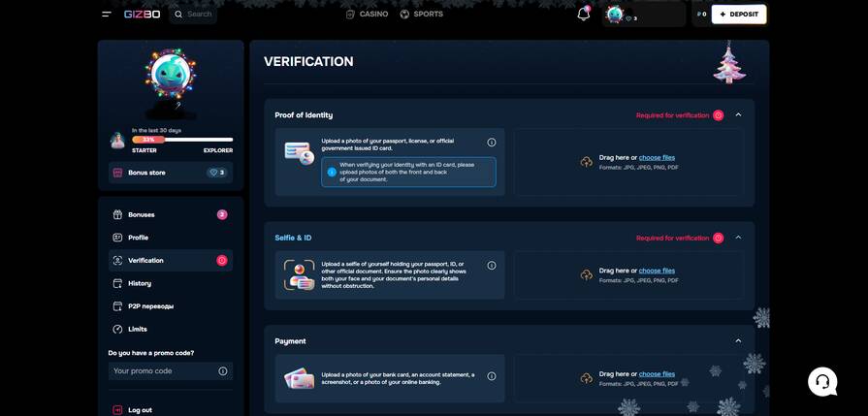Open the live support chat headset
Viewport: 868px width, 416px height.
pyautogui.click(x=822, y=381)
